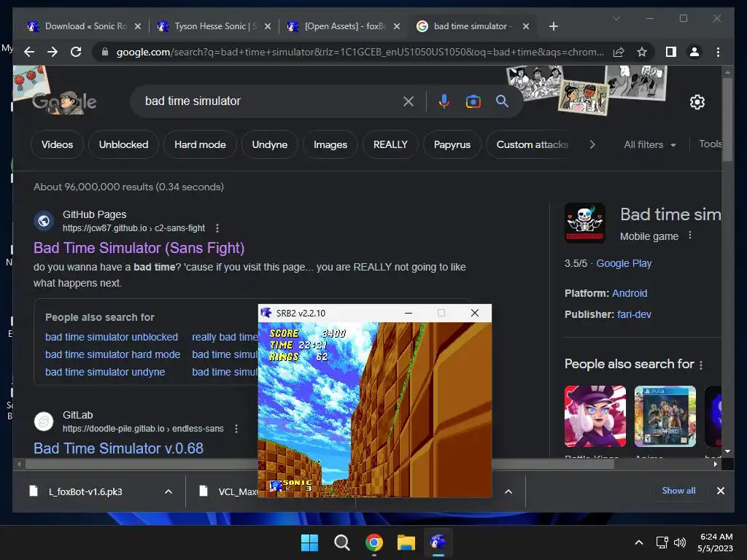Apply the Undyne filter chip
The image size is (747, 560).
270,144
